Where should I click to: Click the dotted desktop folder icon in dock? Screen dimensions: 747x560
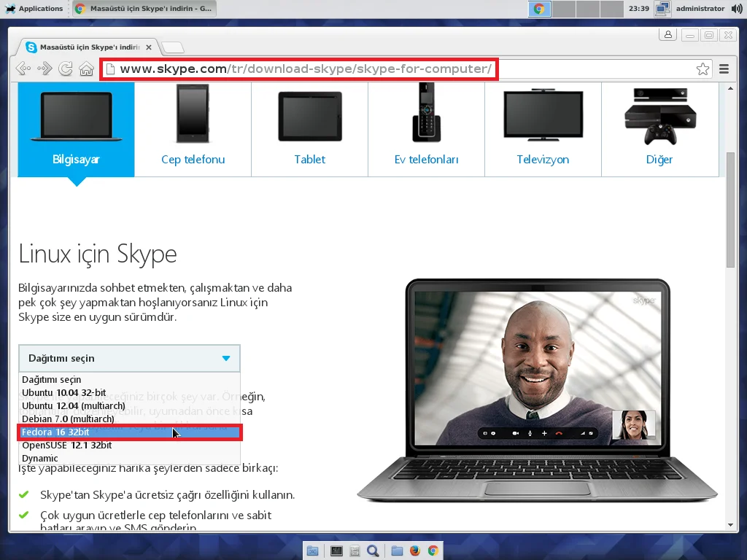coord(312,551)
